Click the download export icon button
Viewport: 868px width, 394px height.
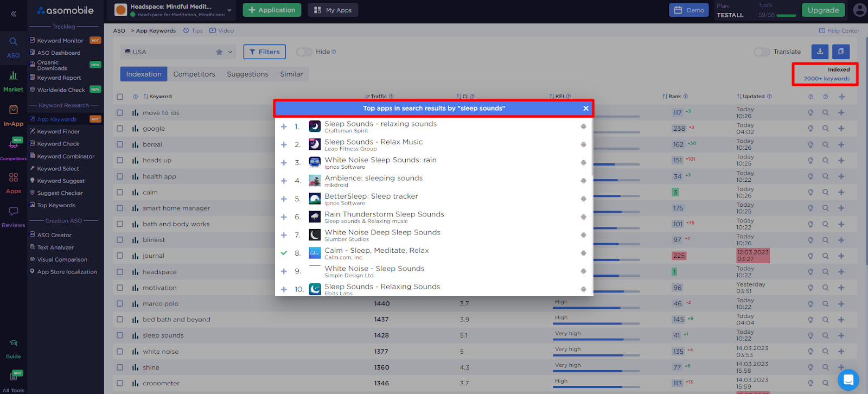click(820, 52)
